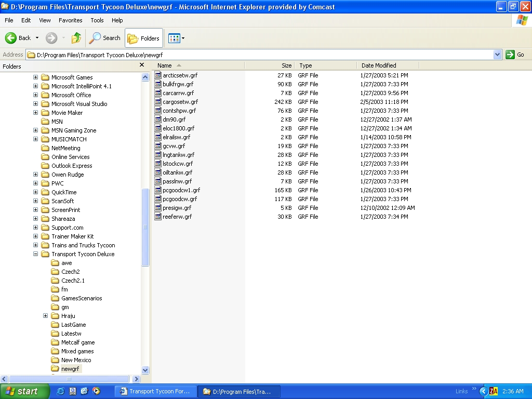Screen dimensions: 532x399
Task: Sort files by Size column header
Action: click(270, 65)
